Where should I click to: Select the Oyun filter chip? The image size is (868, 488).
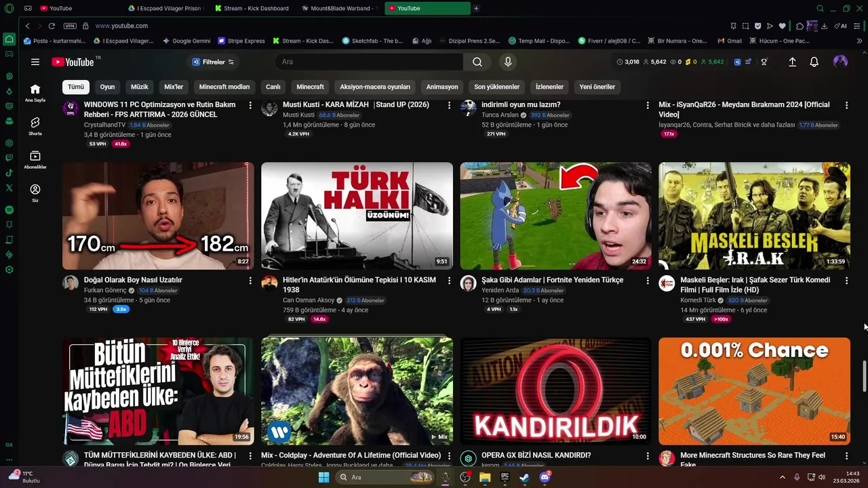point(107,87)
